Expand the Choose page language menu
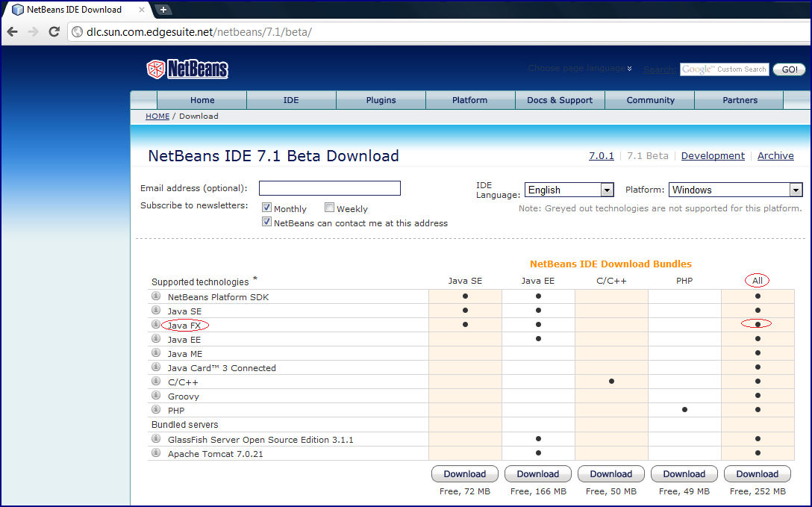This screenshot has width=812, height=507. click(580, 69)
